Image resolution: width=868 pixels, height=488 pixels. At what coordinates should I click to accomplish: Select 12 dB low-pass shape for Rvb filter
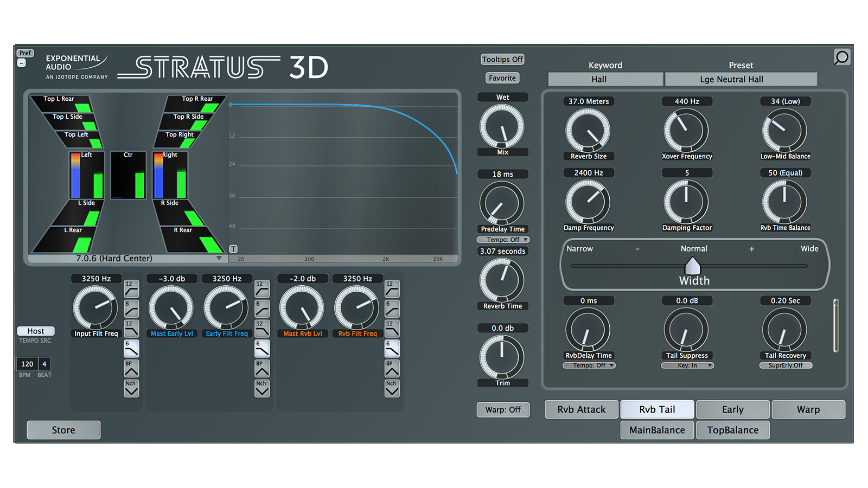[392, 329]
